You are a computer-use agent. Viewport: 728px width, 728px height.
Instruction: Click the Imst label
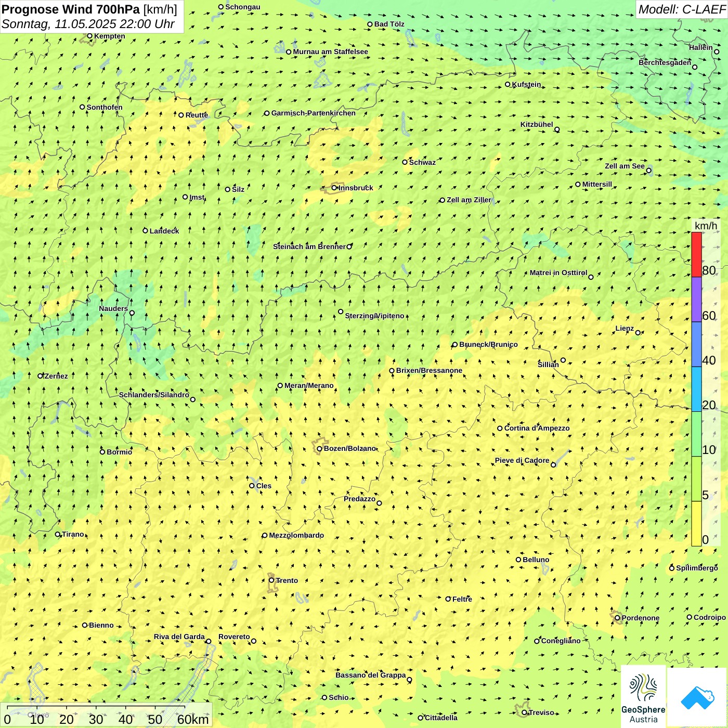point(197,197)
